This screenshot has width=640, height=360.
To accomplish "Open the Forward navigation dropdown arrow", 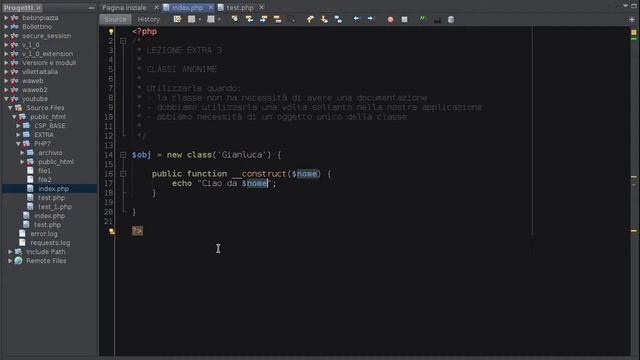I will 219,19.
